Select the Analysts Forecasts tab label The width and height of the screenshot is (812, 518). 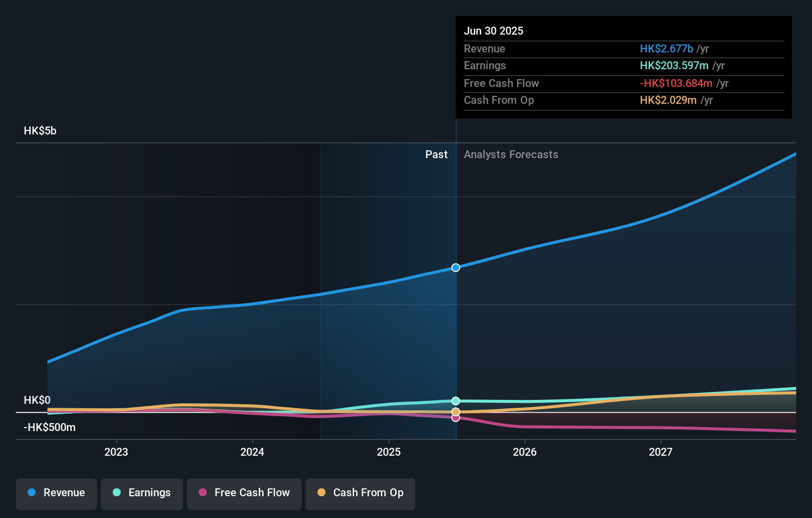(511, 154)
